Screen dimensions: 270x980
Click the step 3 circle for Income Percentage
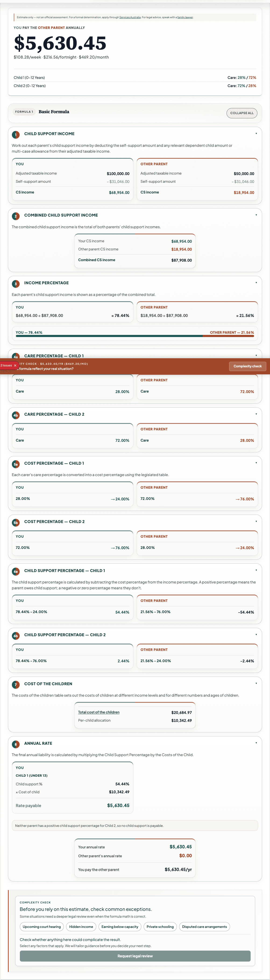[16, 284]
